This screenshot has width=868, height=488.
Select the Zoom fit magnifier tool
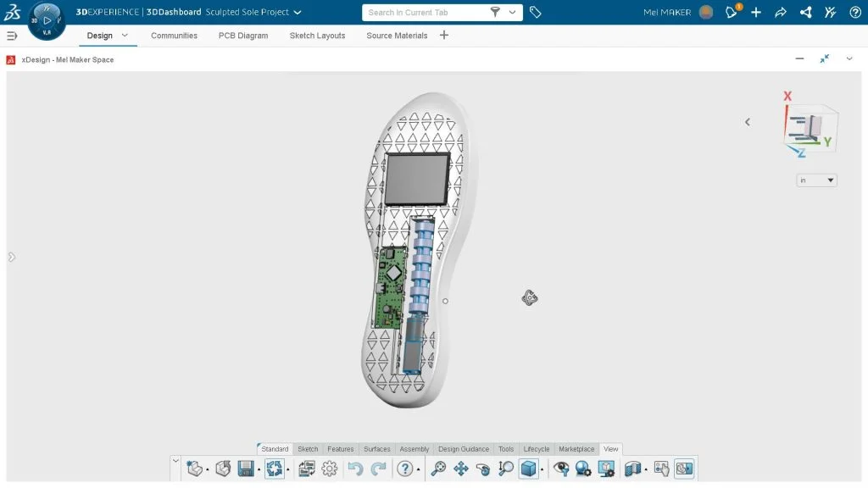click(438, 469)
